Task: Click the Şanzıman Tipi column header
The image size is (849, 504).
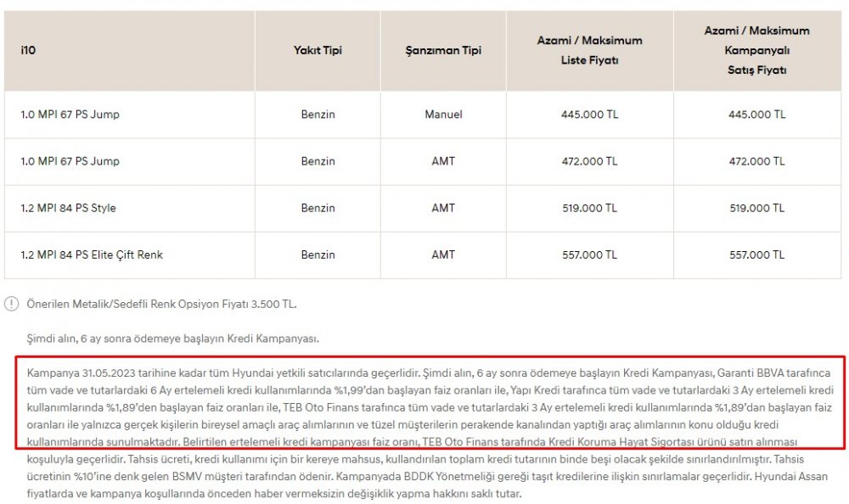Action: (443, 50)
